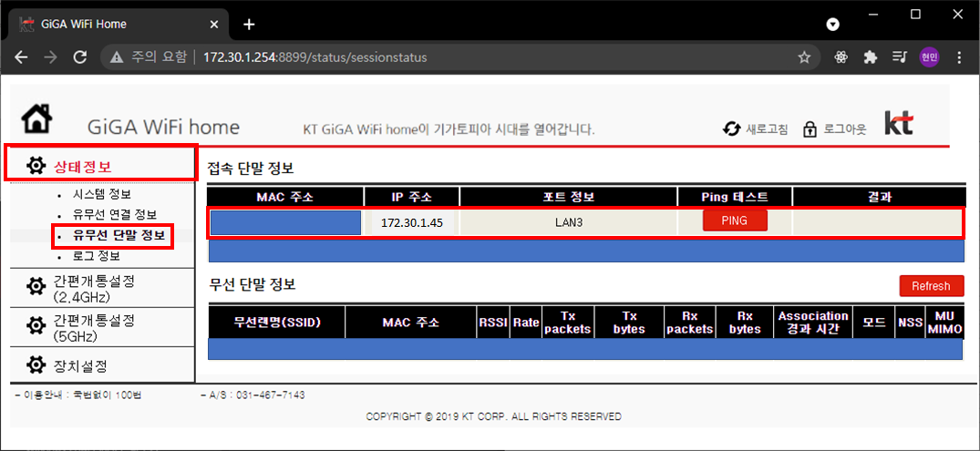Open the media control playlist icon
This screenshot has width=980, height=451.
tap(900, 57)
